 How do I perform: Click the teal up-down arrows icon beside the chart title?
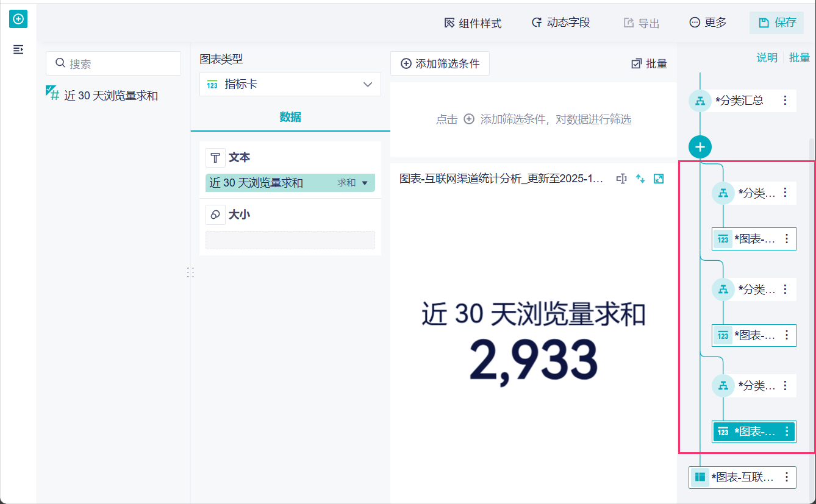point(640,179)
